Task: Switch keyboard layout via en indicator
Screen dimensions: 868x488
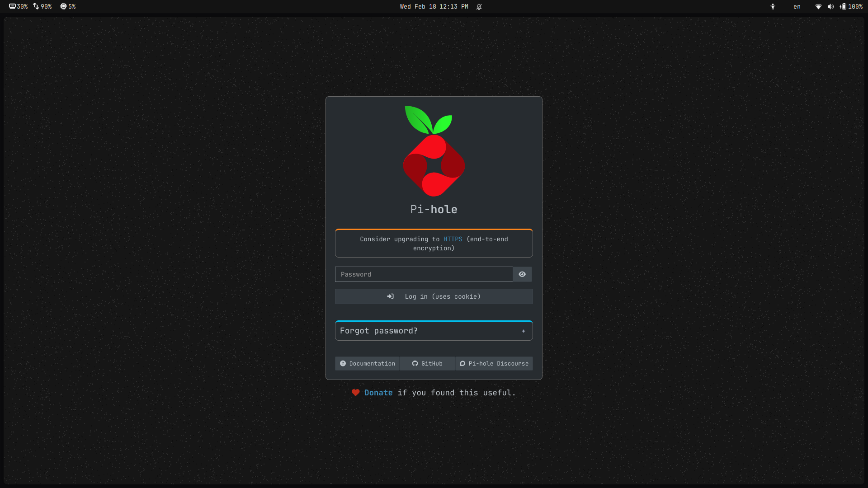Action: (797, 7)
